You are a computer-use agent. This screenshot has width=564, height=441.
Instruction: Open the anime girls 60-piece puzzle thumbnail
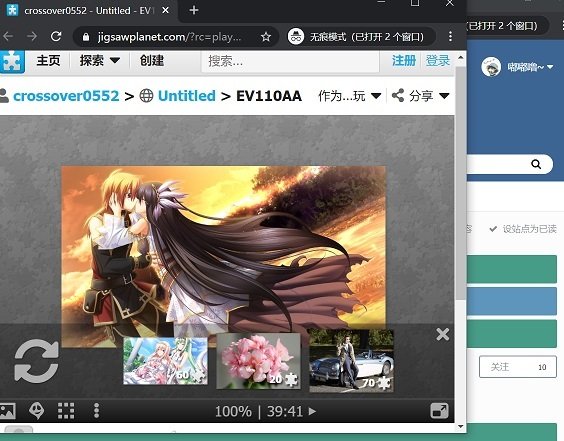click(165, 361)
